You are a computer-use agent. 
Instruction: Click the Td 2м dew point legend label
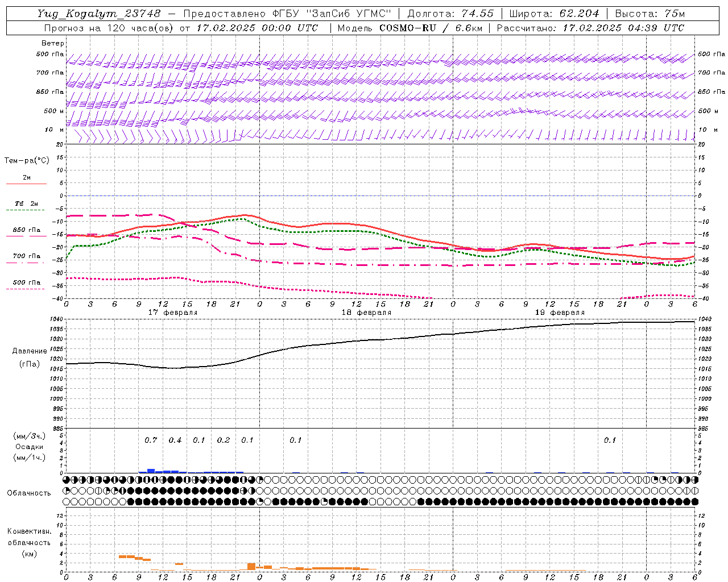[x=27, y=203]
